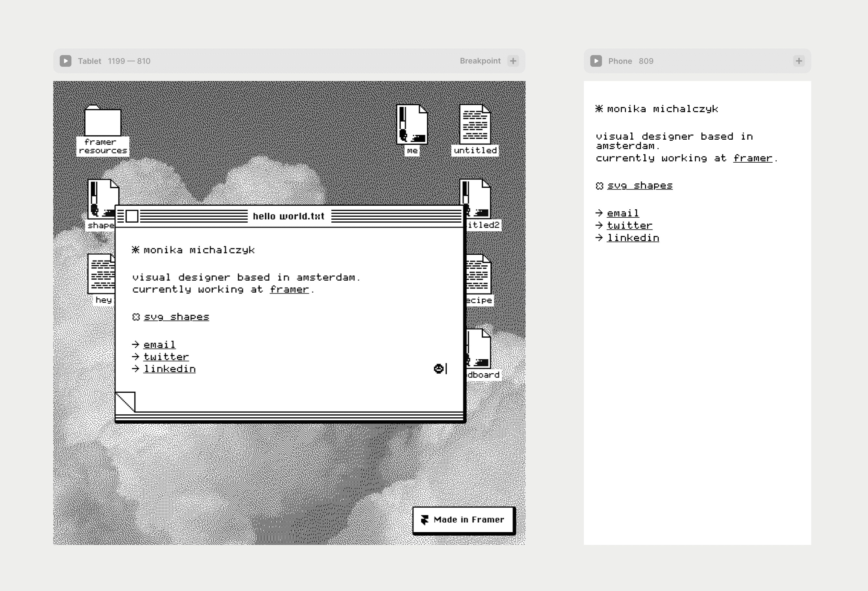Open the 'me' paint file icon
Viewport: 868px width, 591px height.
412,125
